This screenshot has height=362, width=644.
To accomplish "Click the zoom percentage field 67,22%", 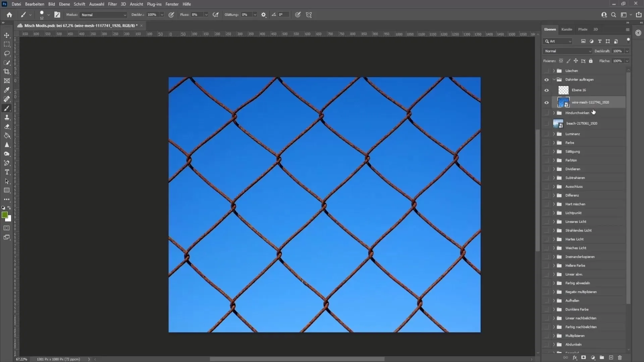I will [22, 359].
